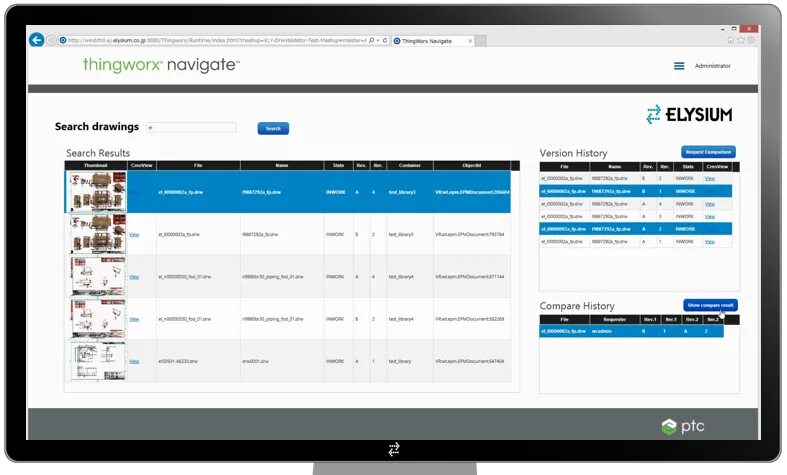Click View link in Version History Rev A Iter 3 row

click(710, 216)
